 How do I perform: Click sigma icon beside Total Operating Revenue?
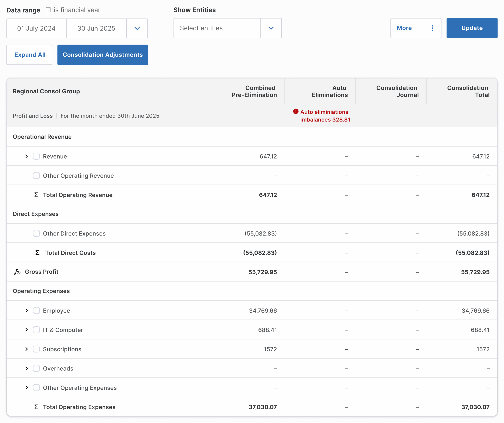(36, 195)
